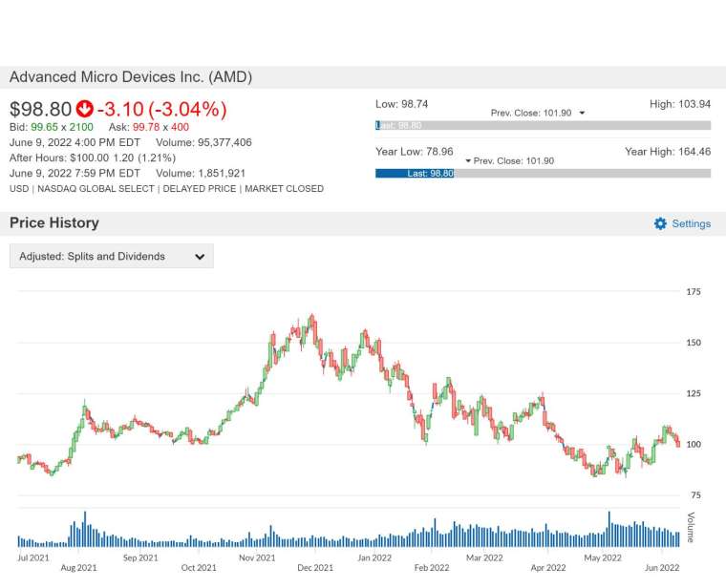Click the 100 price axis label
Viewport: 726px width, 588px height.
click(x=694, y=445)
